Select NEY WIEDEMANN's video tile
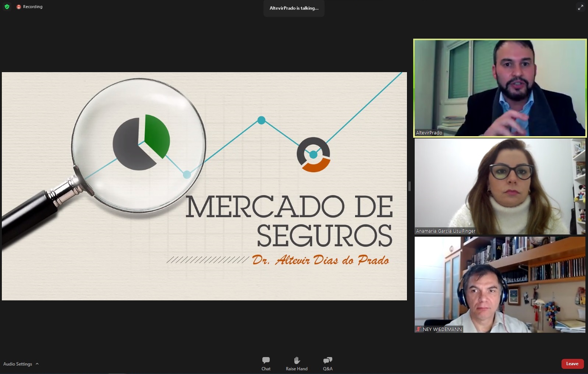The width and height of the screenshot is (588, 374). 500,284
